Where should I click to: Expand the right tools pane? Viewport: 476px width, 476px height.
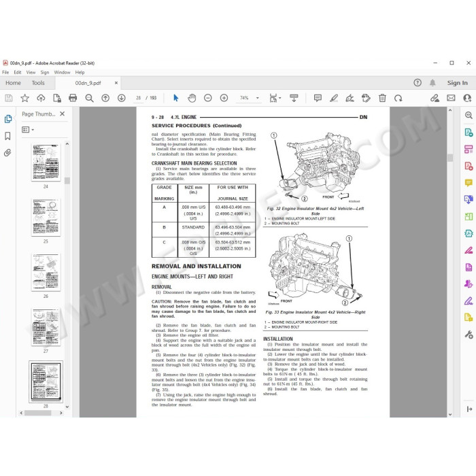469,409
